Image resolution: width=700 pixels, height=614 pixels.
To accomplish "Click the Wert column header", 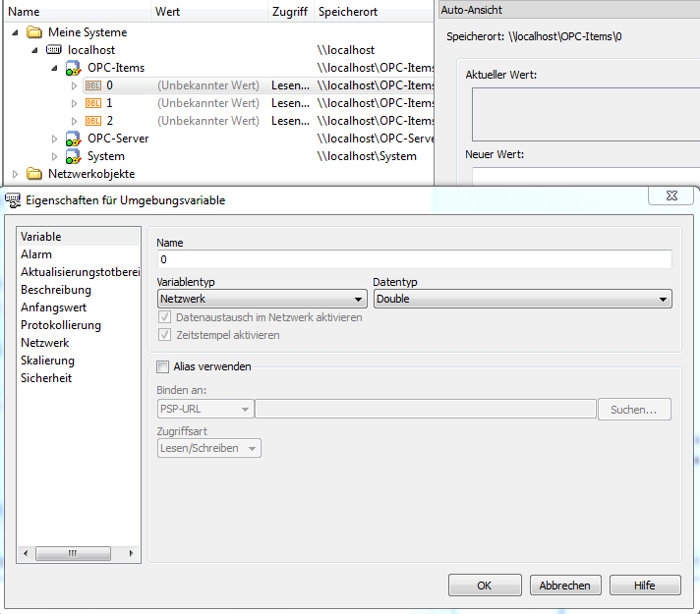I will point(209,12).
